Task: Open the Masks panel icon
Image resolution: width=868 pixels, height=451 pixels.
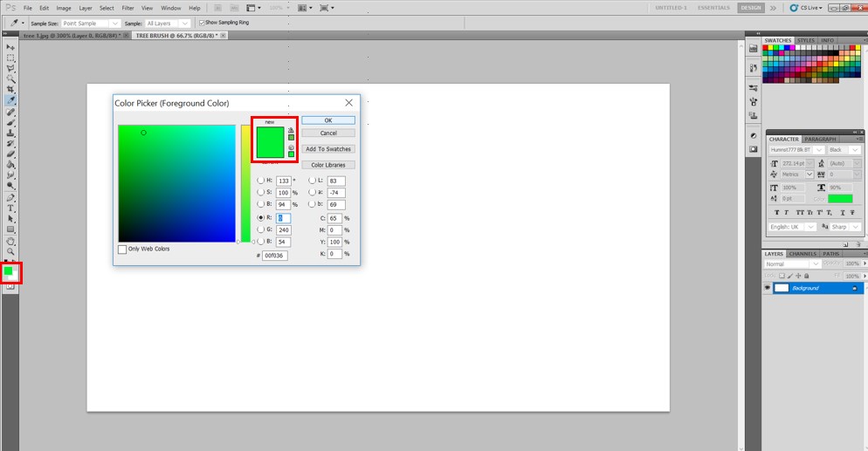Action: (x=753, y=149)
